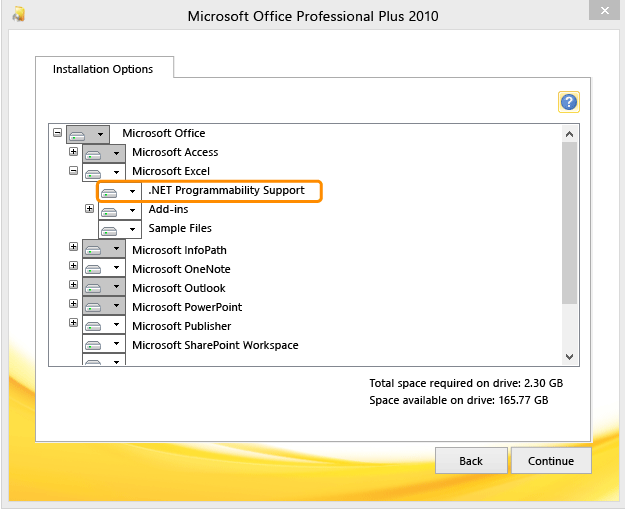The image size is (625, 509).
Task: Select the Microsoft Excel label
Action: (x=171, y=171)
